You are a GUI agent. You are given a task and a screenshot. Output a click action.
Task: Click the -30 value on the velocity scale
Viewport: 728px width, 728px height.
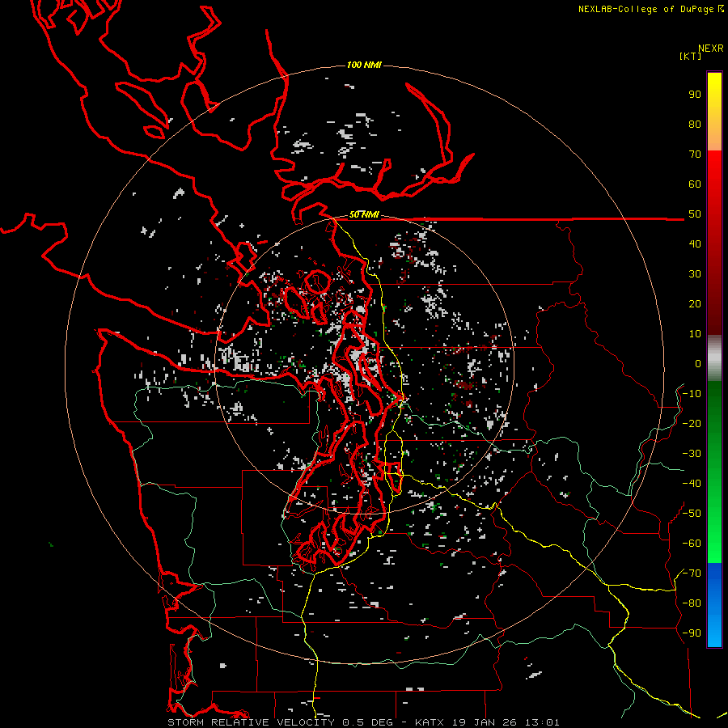(692, 454)
